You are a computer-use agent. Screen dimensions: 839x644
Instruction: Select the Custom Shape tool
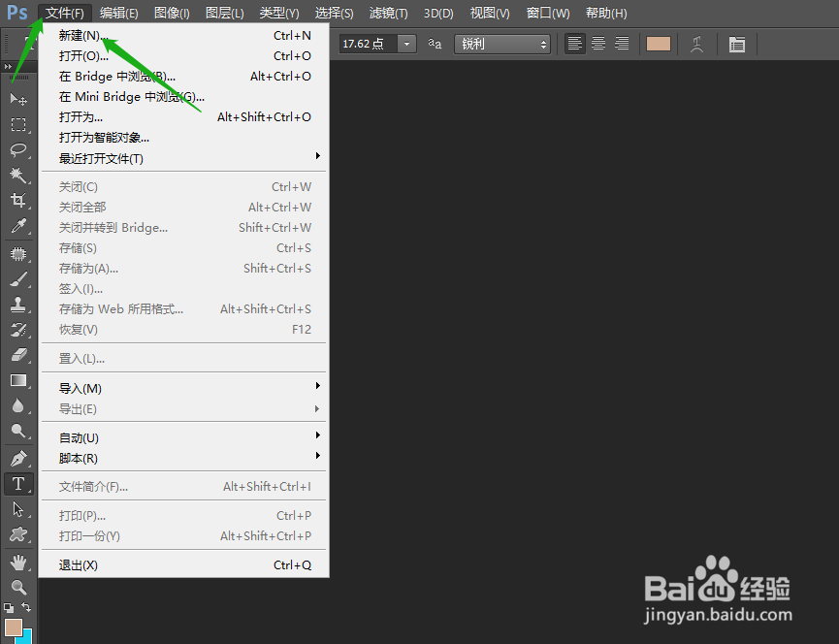click(x=18, y=534)
